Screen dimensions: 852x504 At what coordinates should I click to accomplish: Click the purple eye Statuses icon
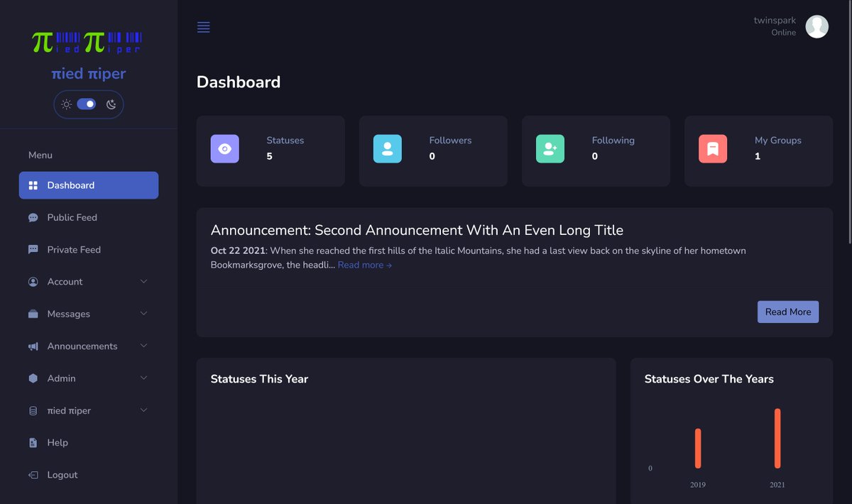[x=225, y=149]
